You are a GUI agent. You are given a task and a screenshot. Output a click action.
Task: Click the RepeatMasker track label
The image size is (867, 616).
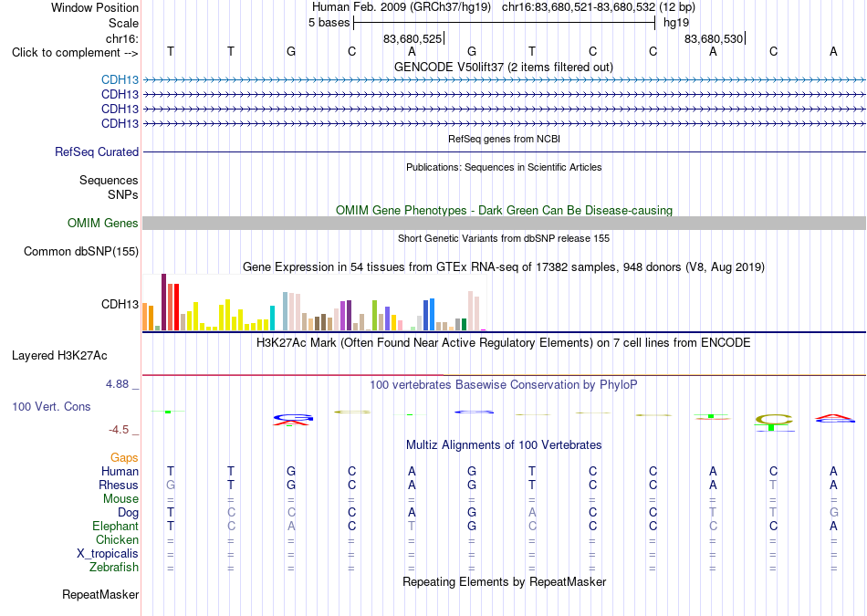[100, 595]
